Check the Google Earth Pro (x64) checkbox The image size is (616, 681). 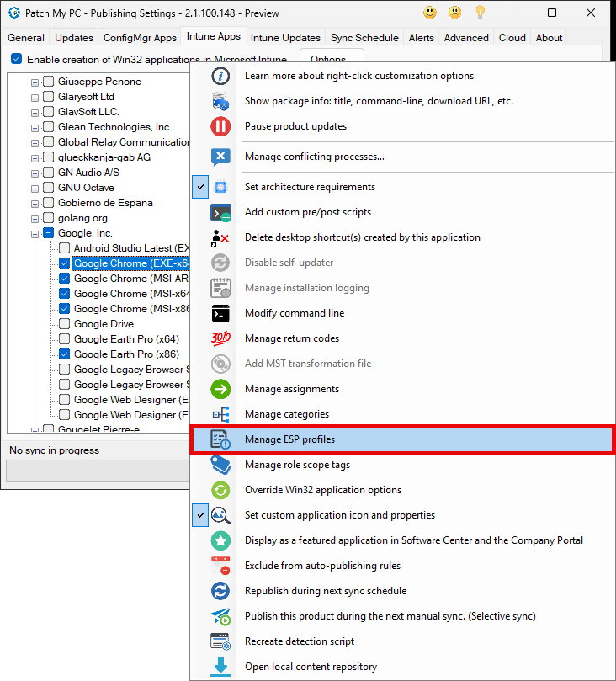[64, 338]
